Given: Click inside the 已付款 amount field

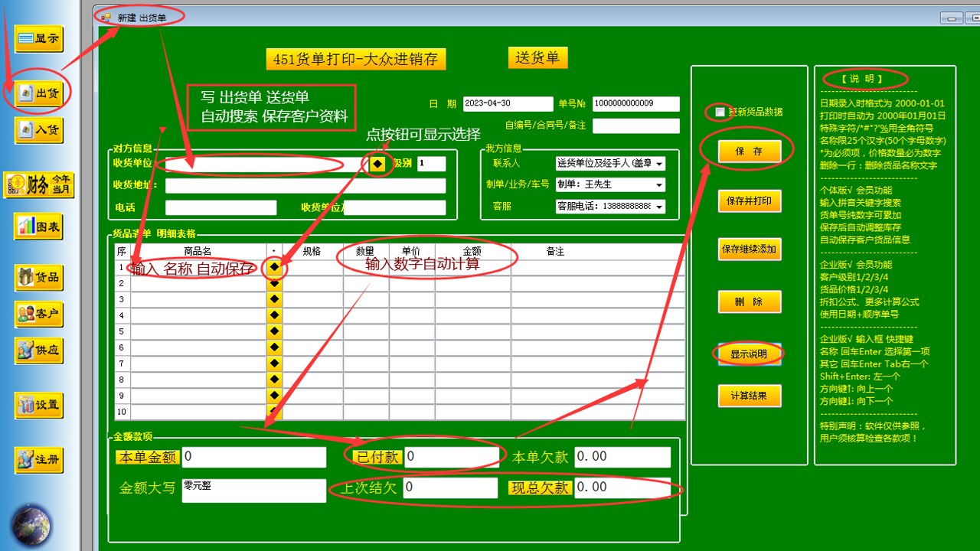Looking at the screenshot, I should (450, 456).
